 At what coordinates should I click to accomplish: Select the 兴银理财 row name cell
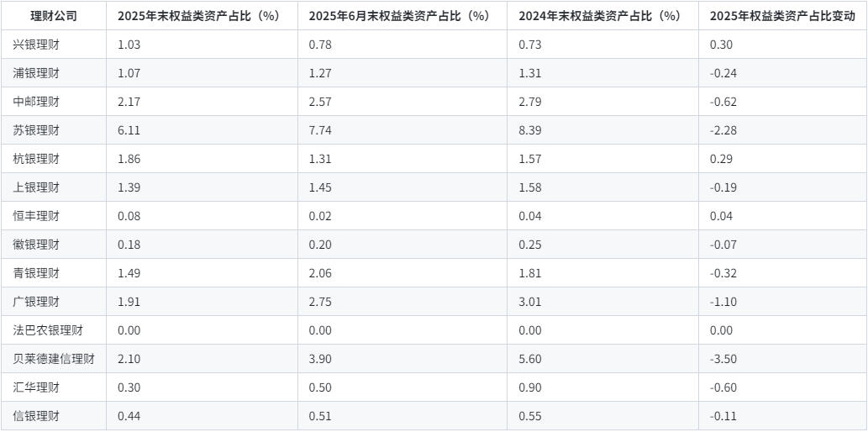click(37, 45)
